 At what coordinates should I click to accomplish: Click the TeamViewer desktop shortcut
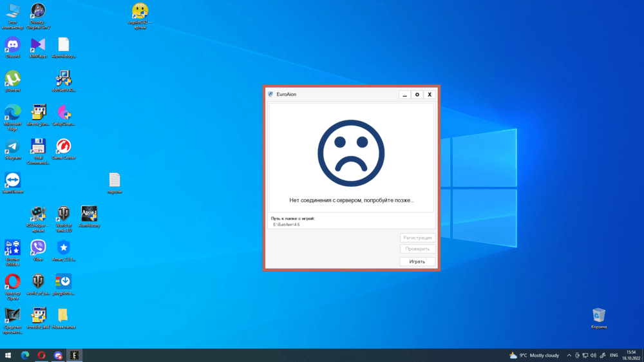click(13, 180)
